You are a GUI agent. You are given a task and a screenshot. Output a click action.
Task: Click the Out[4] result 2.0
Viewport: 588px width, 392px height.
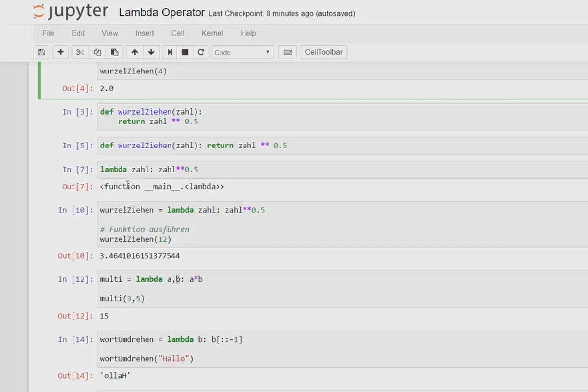point(106,89)
